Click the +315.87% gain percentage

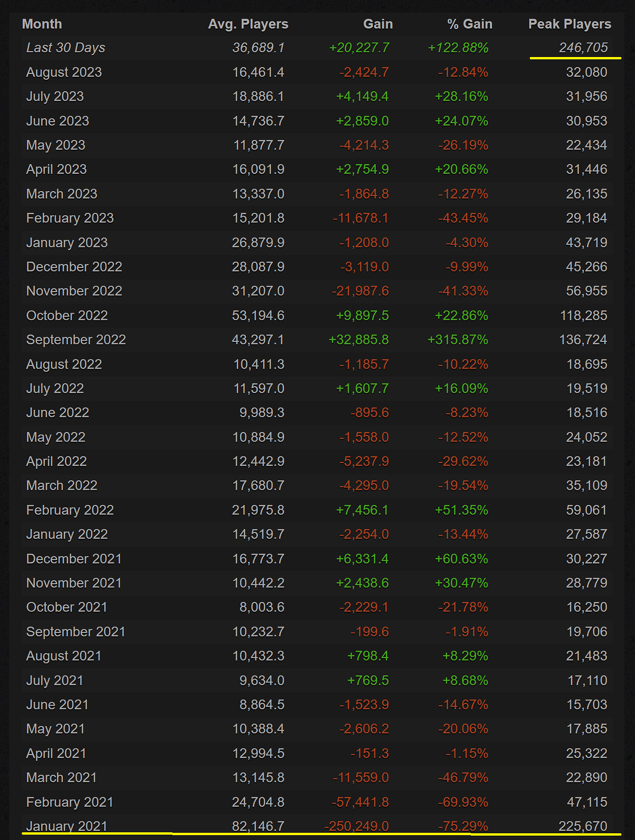pos(457,340)
